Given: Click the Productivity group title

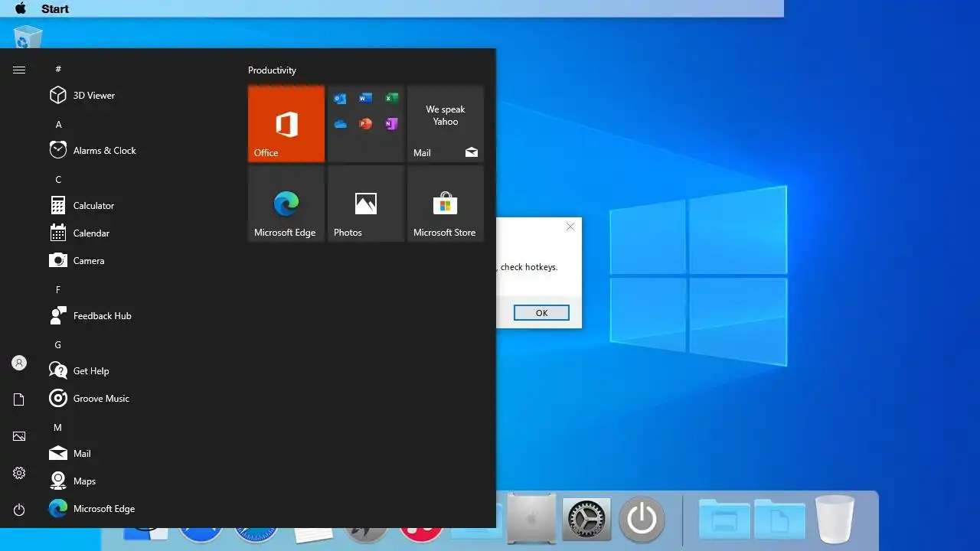Looking at the screenshot, I should click(272, 70).
